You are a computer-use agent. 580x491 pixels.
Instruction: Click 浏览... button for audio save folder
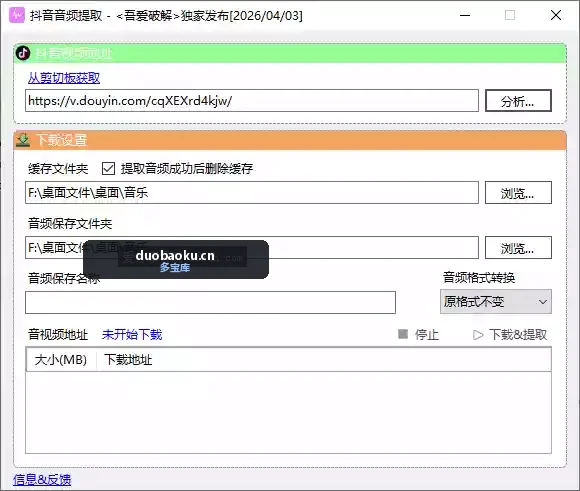(x=518, y=248)
